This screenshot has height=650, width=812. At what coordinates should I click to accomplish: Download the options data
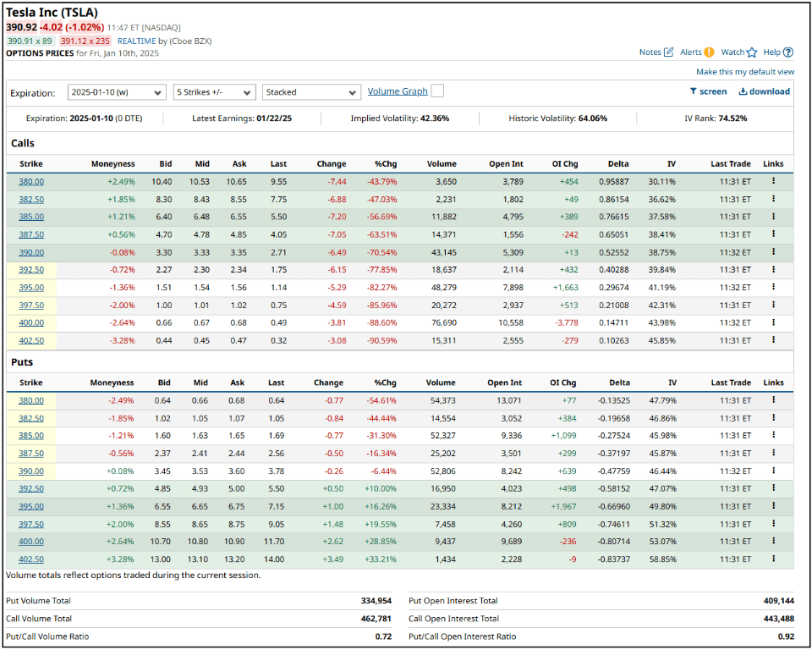coord(762,91)
